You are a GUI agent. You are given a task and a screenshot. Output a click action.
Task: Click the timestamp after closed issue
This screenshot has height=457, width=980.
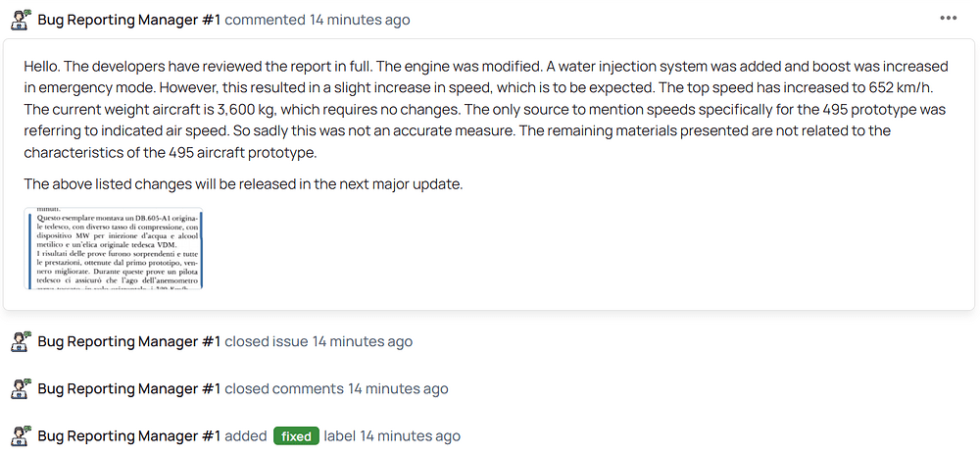363,341
